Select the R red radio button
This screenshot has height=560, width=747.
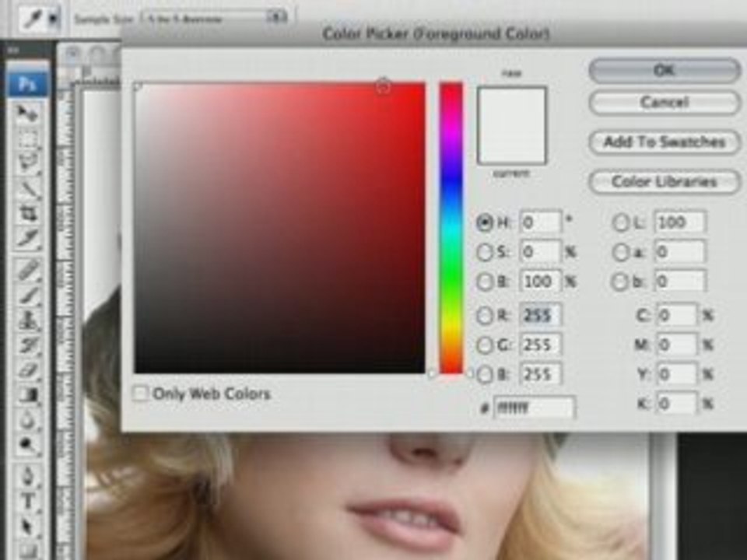point(484,315)
